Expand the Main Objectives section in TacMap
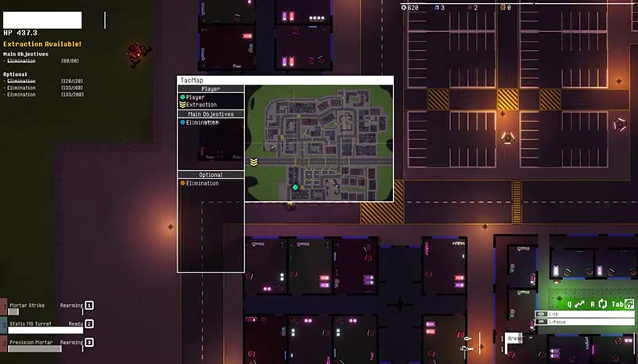638x364 pixels. point(211,114)
